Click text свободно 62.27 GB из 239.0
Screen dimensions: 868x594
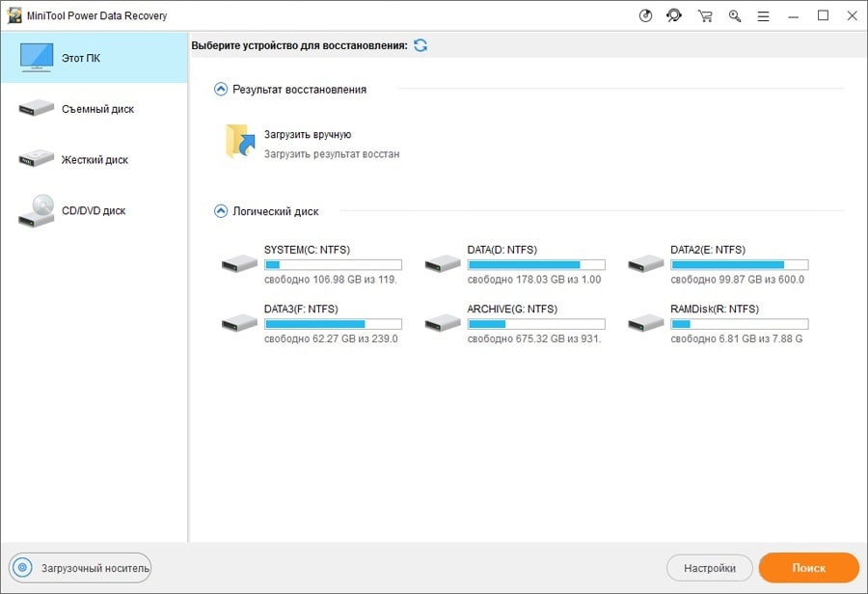(x=331, y=338)
